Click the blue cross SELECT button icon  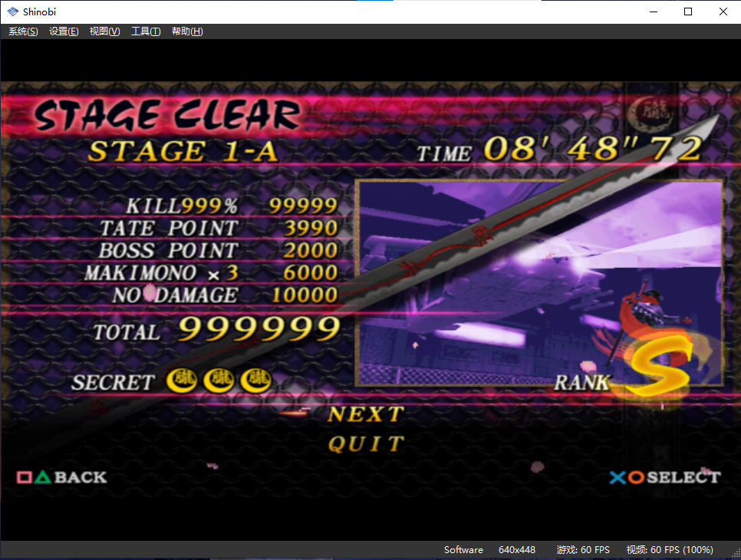pos(617,478)
